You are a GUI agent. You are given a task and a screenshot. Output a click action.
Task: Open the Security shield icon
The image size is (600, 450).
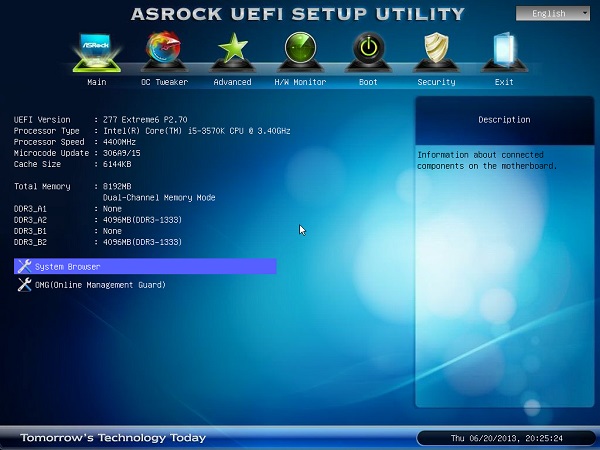[x=436, y=52]
